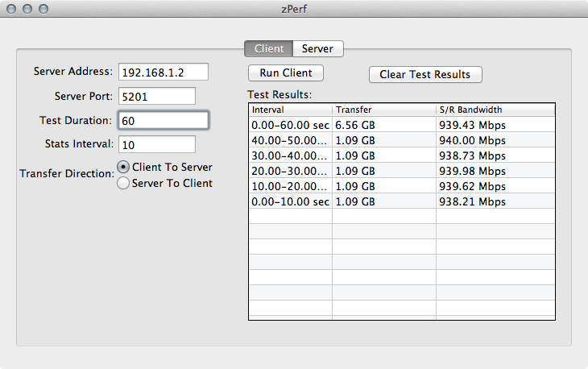Select the row with 939.98 Mbps
The image size is (588, 369).
point(401,170)
